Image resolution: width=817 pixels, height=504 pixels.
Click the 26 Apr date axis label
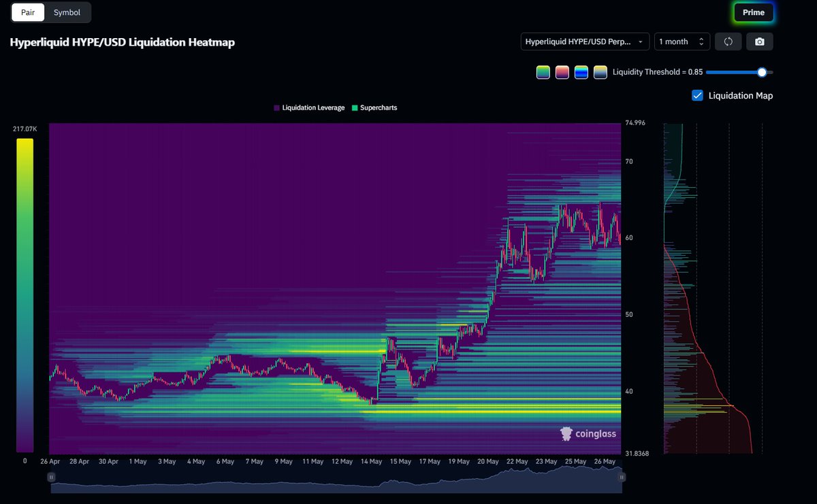point(52,461)
